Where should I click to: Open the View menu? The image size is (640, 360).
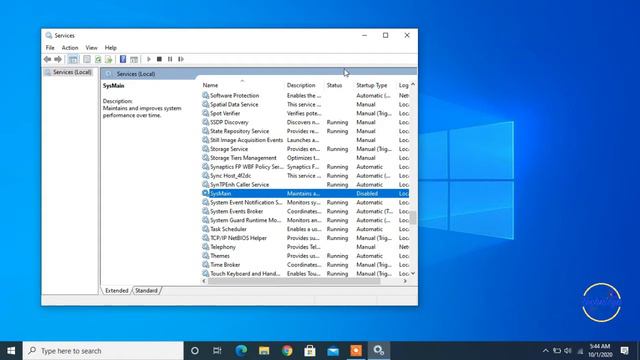[91, 48]
